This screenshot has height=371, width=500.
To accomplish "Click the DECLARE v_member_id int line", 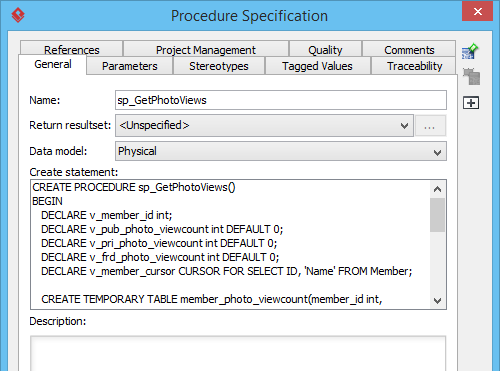I will (x=107, y=215).
